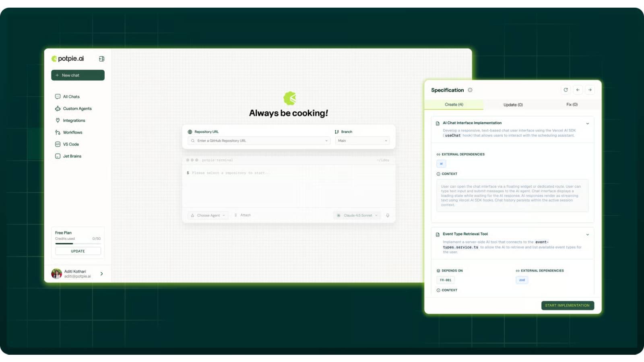Click the Jet Brains icon
The width and height of the screenshot is (644, 362).
click(x=58, y=156)
